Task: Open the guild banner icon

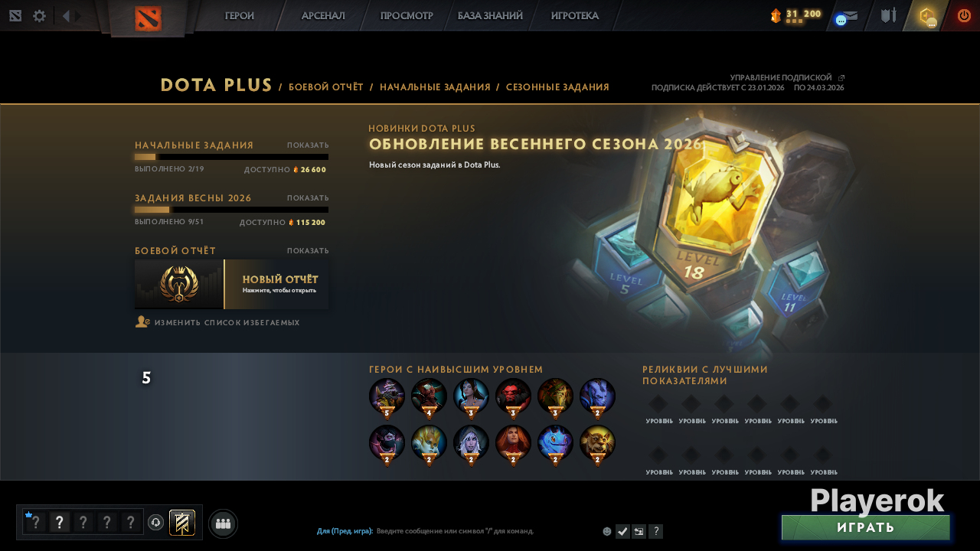Action: [x=182, y=523]
